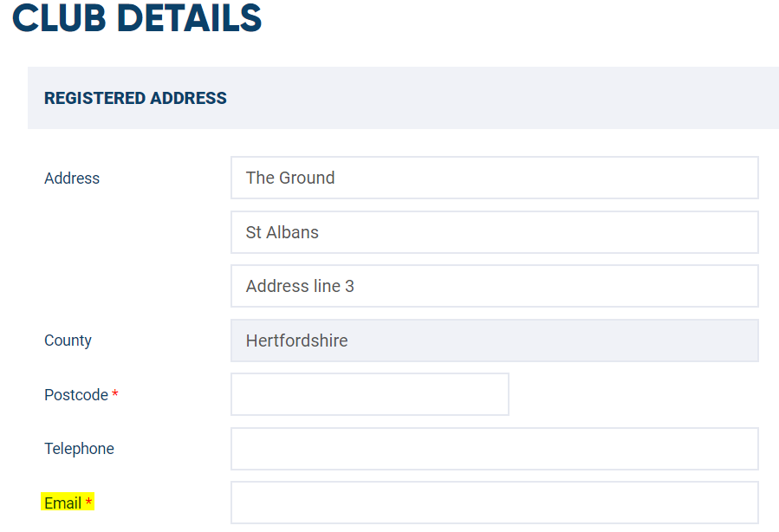
Task: Click the Address field label
Action: pos(72,178)
